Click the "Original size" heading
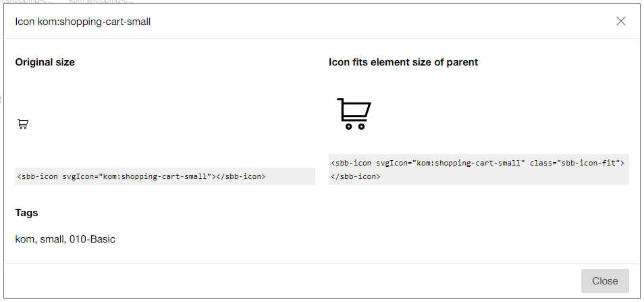The width and height of the screenshot is (644, 302). point(45,62)
